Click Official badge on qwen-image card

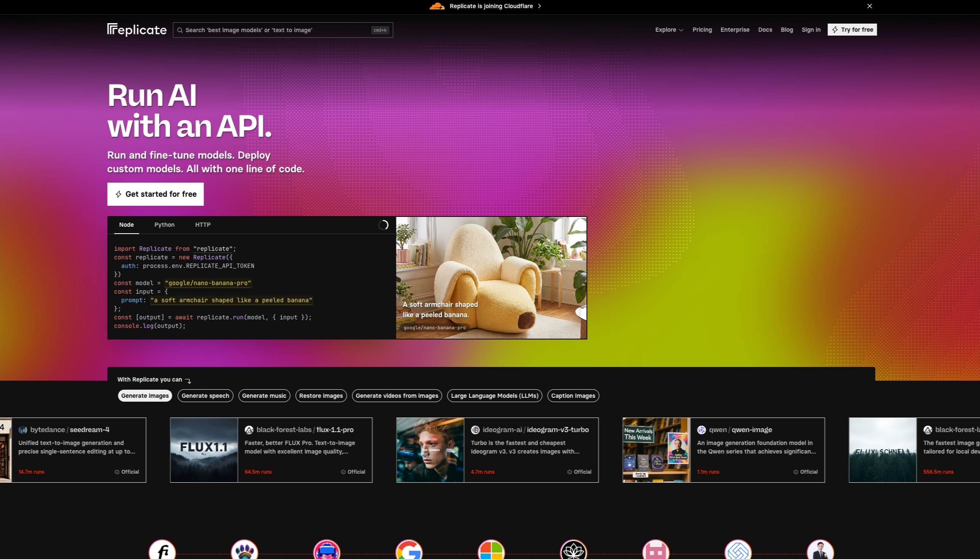pyautogui.click(x=806, y=472)
